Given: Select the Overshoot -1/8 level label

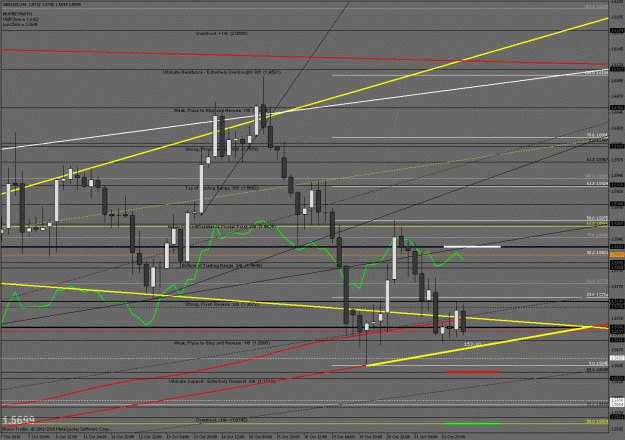Looking at the screenshot, I should 222,420.
